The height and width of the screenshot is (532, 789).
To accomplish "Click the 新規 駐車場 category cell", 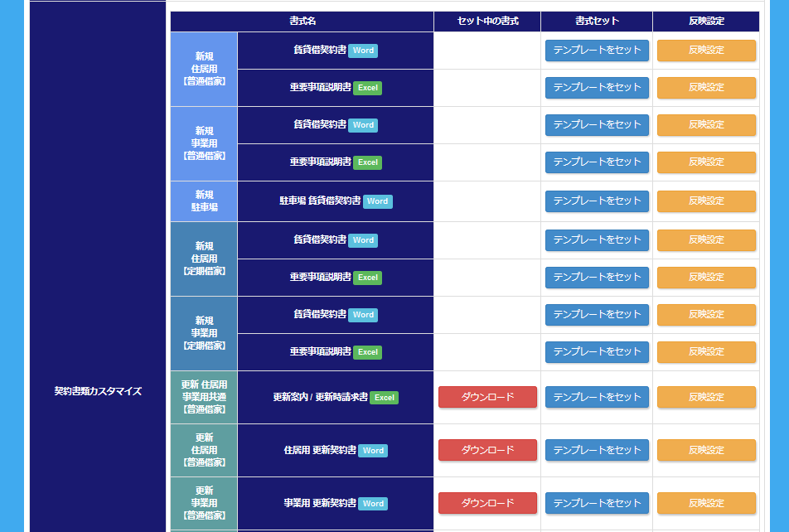I will [x=204, y=201].
